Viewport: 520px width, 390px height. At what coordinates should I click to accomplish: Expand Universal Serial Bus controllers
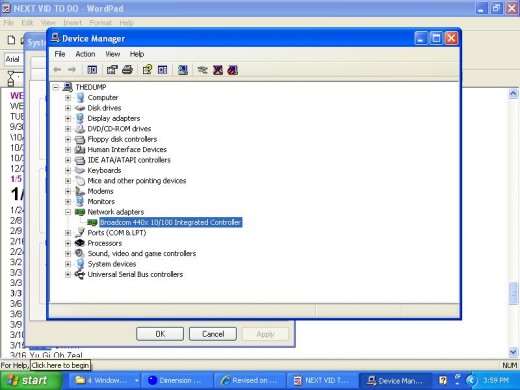click(x=68, y=274)
